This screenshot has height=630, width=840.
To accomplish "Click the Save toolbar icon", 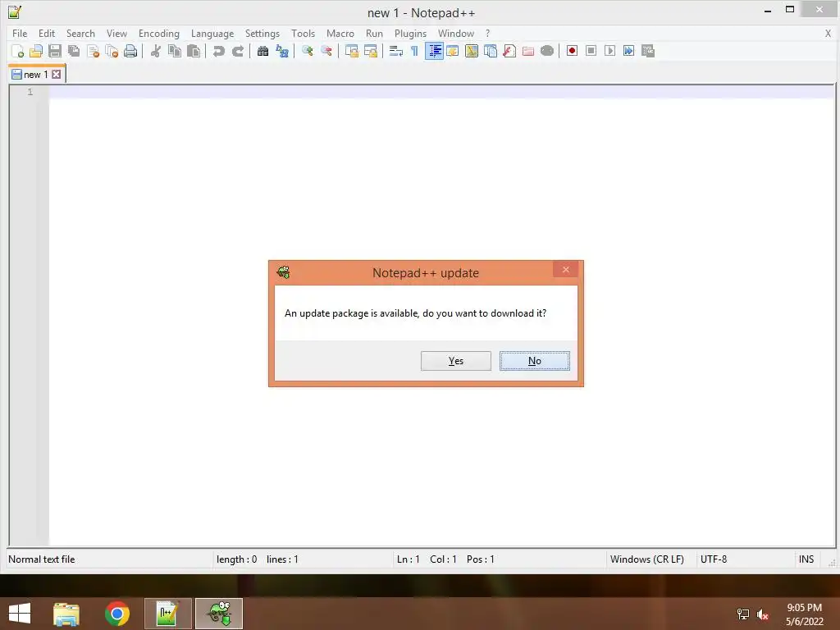I will [x=55, y=51].
